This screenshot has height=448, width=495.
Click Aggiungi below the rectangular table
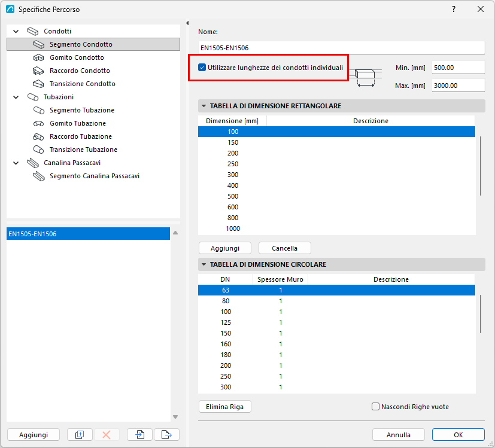(x=225, y=248)
